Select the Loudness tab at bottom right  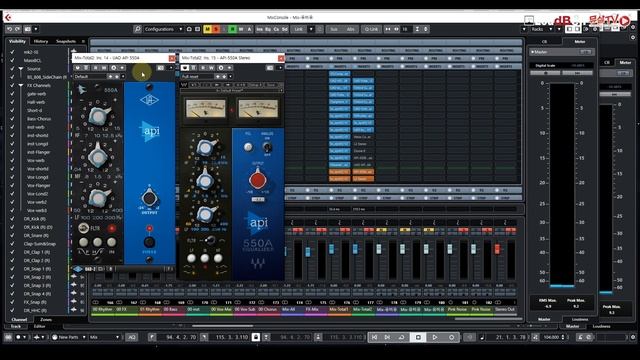[x=601, y=327]
